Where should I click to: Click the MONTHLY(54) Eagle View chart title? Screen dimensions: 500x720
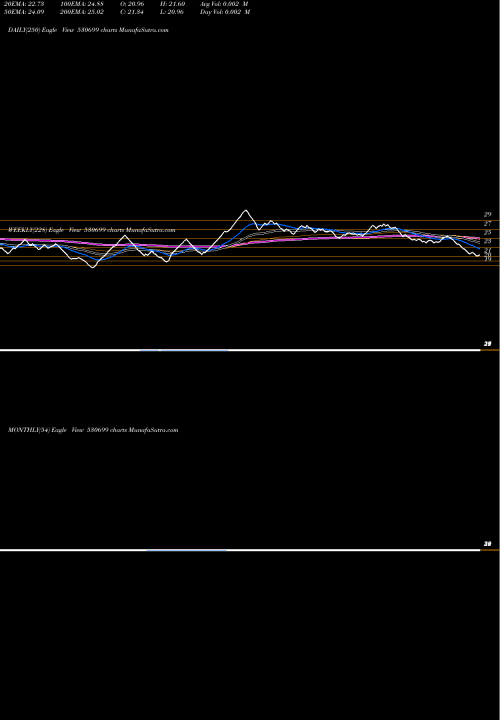pos(93,430)
